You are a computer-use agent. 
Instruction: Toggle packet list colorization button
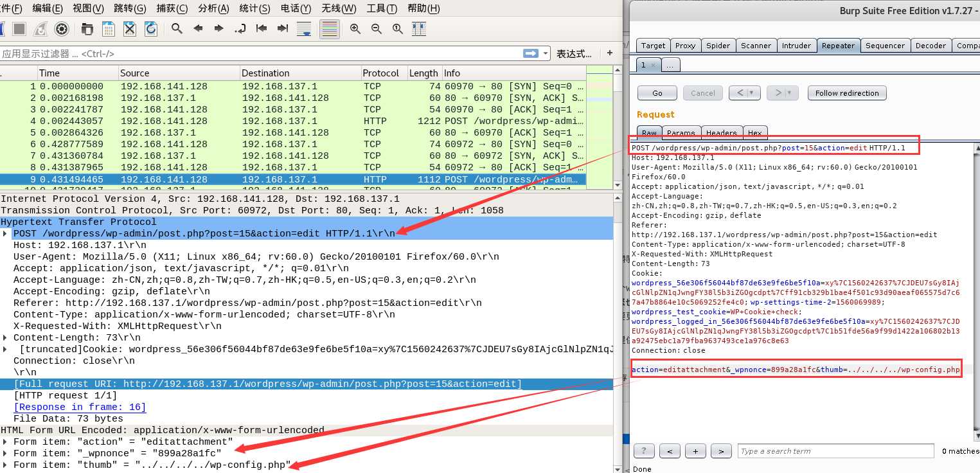[x=330, y=29]
